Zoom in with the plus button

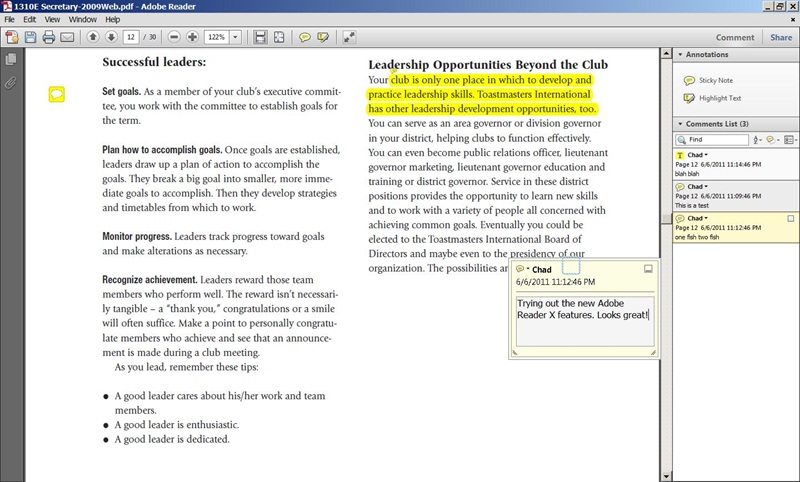point(192,37)
